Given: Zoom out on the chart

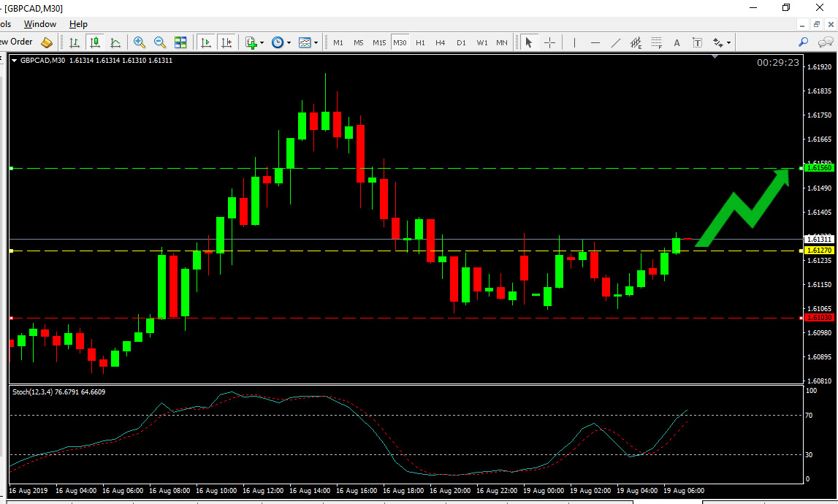Looking at the screenshot, I should 160,42.
